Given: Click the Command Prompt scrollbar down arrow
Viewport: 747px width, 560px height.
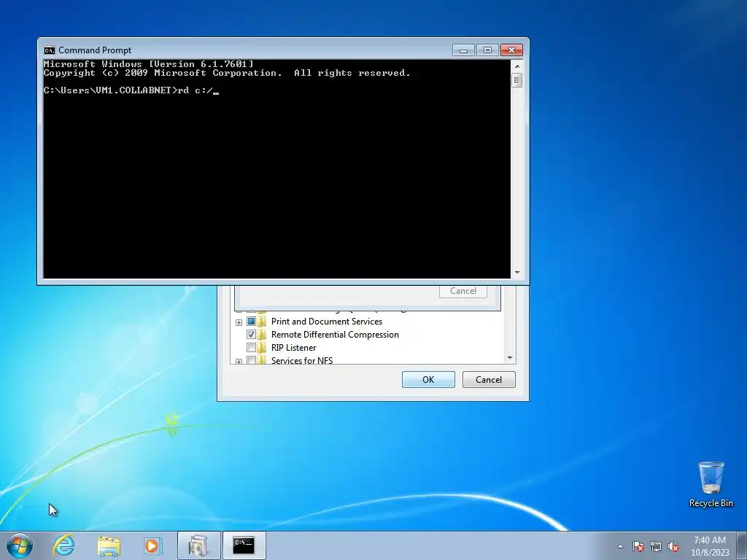Looking at the screenshot, I should point(517,273).
